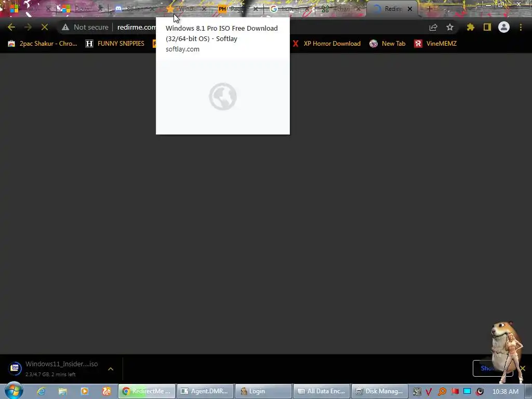This screenshot has width=532, height=399.
Task: Switch to the Disk Management taskbar window
Action: tap(380, 391)
